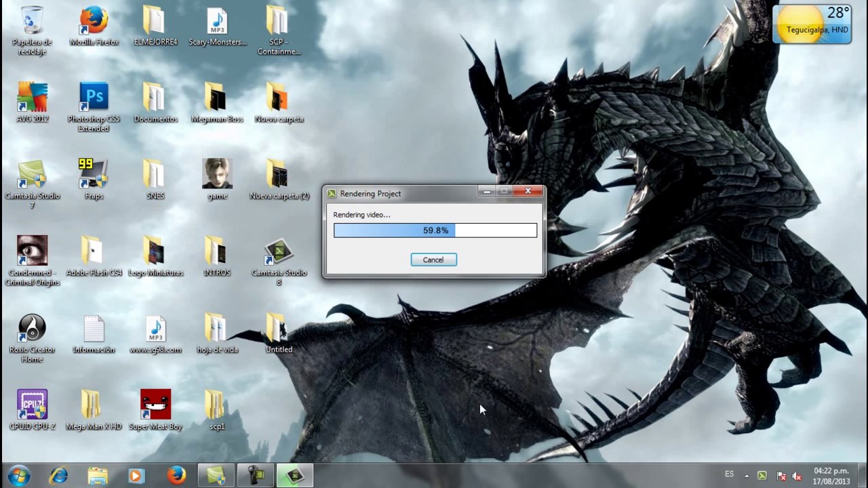This screenshot has width=868, height=488.
Task: Select Camtasia Studio 8 shortcut
Action: coord(279,261)
